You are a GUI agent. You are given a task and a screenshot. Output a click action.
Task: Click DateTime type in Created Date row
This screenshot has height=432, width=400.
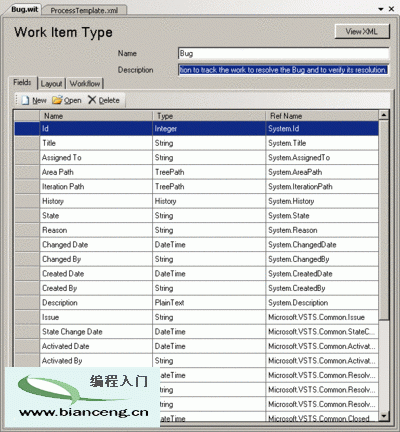[x=209, y=274]
